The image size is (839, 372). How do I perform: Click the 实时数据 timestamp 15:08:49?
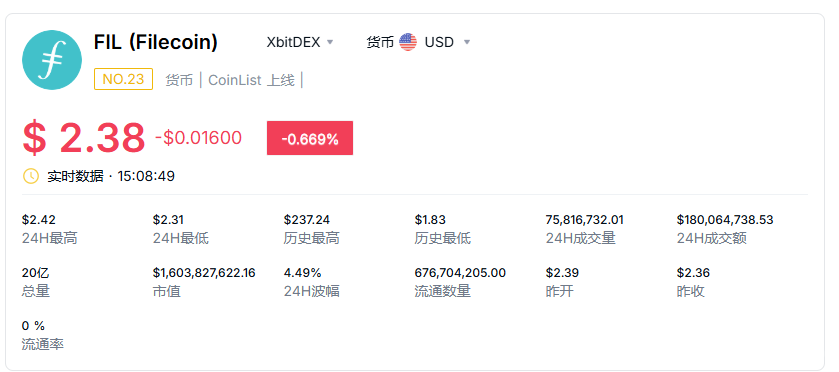coord(146,176)
